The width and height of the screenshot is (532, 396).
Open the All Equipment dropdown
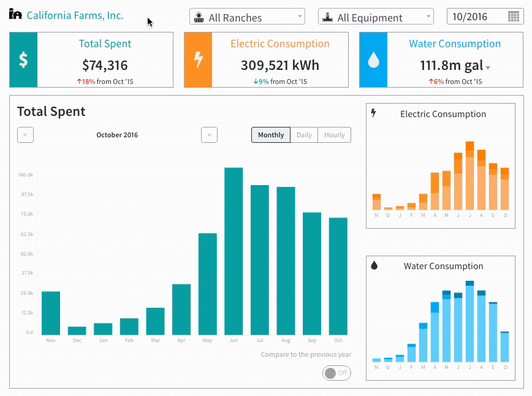[x=376, y=17]
